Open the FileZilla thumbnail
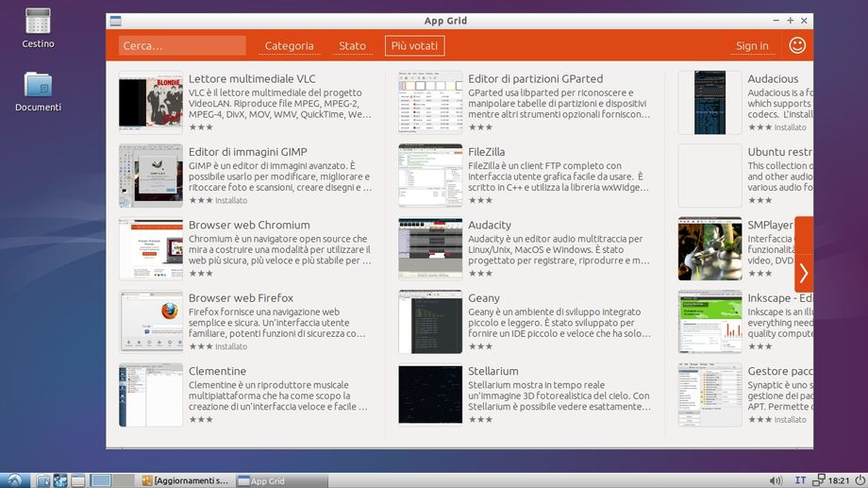 tap(430, 176)
